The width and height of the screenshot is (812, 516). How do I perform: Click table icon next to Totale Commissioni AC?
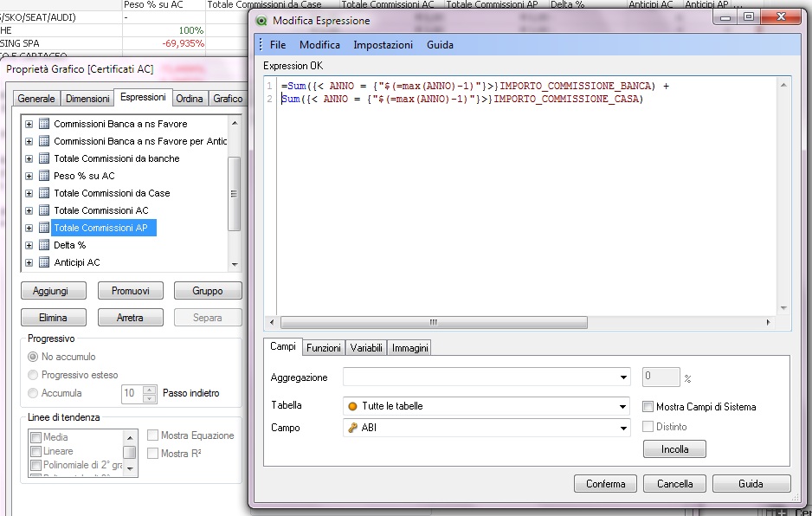(x=44, y=210)
